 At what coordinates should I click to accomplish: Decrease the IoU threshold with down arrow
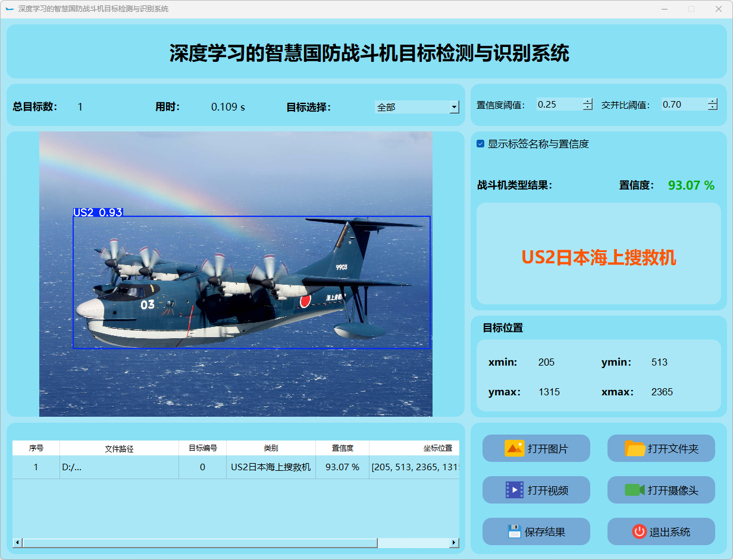pyautogui.click(x=713, y=108)
